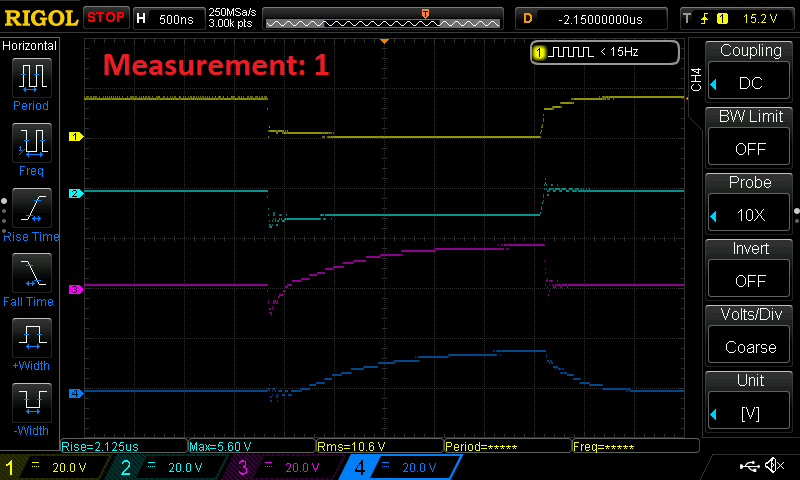Select the Rise Time measurement icon
Viewport: 800px width, 480px height.
pyautogui.click(x=32, y=208)
